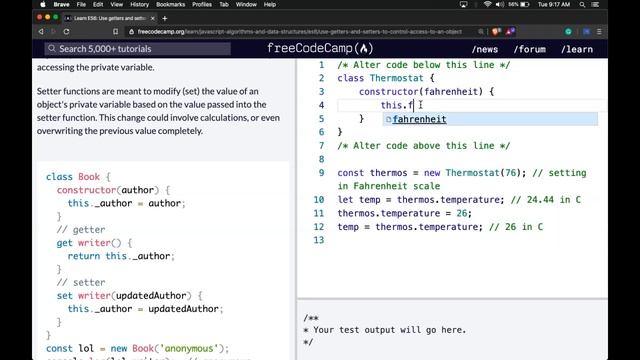Open the Apple menu

[43, 4]
